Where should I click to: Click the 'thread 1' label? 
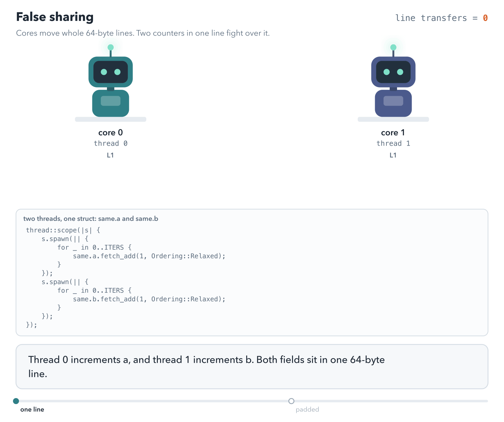click(x=393, y=143)
